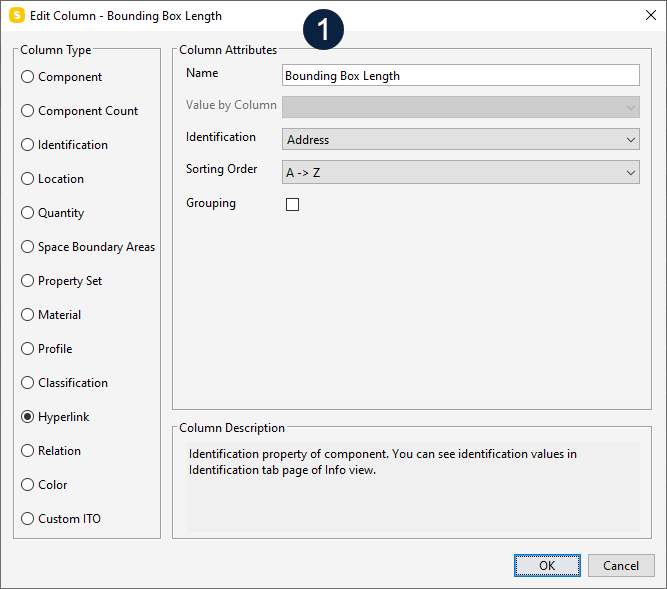Click the column description text
667x589 pixels.
[x=382, y=462]
